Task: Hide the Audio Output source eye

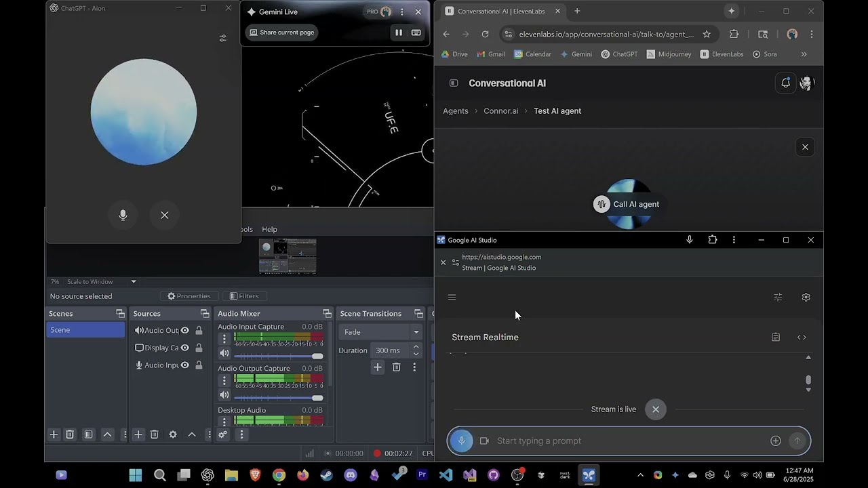Action: [184, 330]
